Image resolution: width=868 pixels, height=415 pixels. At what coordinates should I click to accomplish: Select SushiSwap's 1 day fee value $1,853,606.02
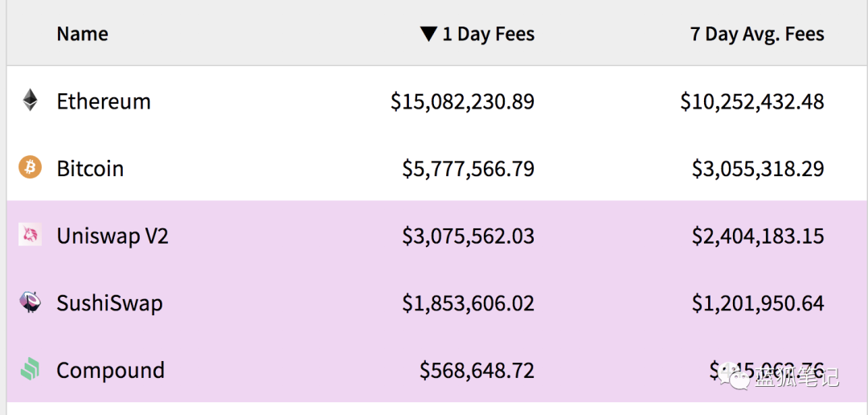click(x=468, y=303)
